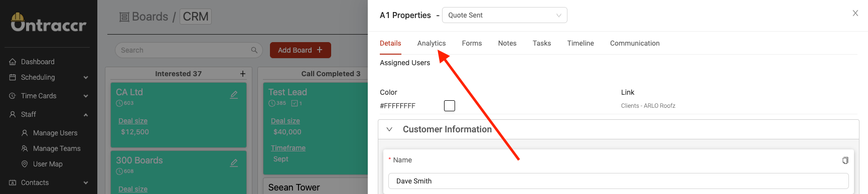Click the Dashboard home icon
This screenshot has width=868, height=194.
pos(13,62)
